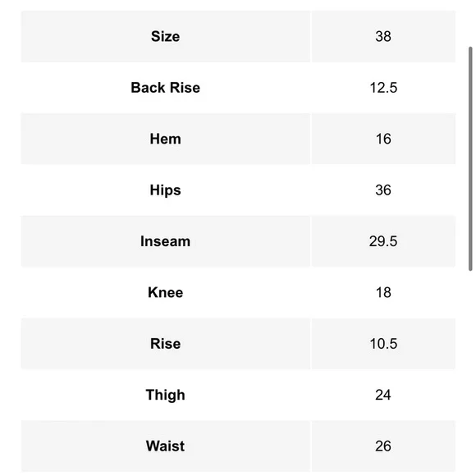
Task: Select the Hem value 16
Action: point(383,139)
